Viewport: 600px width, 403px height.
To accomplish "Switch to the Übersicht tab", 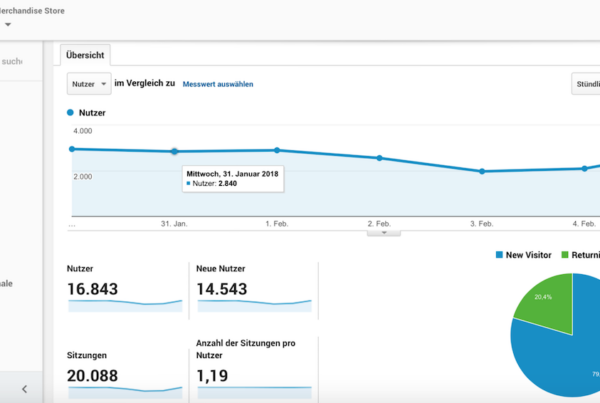I will tap(86, 56).
